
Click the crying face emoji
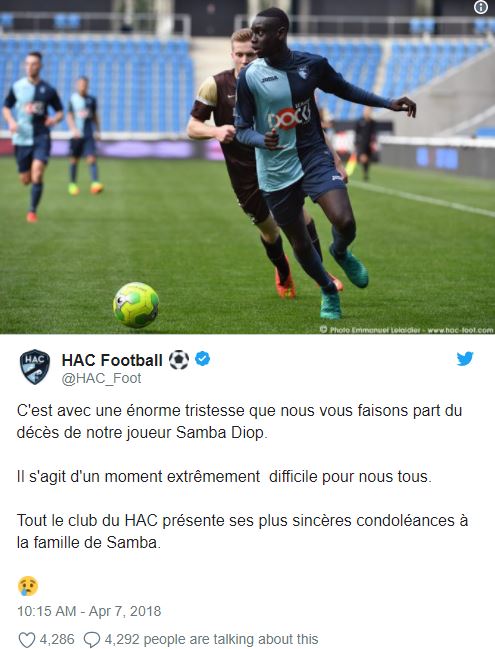[x=28, y=586]
